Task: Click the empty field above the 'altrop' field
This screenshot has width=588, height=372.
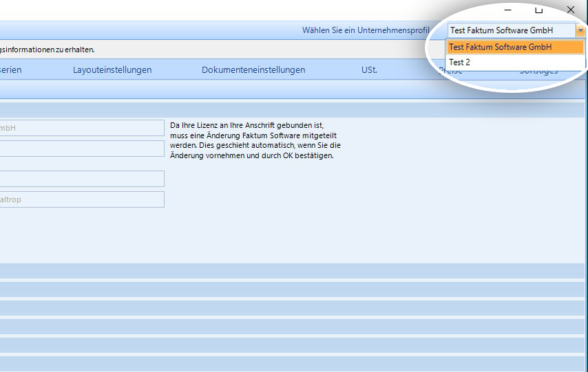Action: coord(82,179)
